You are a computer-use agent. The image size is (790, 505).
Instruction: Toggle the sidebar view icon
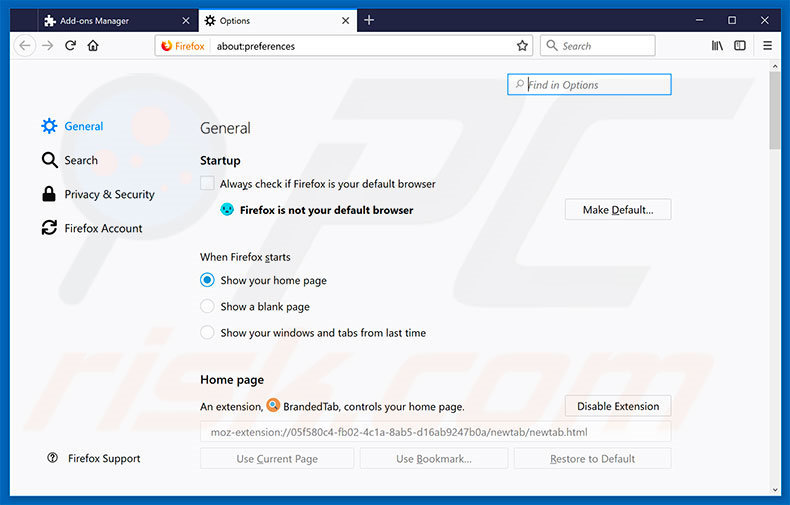(740, 46)
